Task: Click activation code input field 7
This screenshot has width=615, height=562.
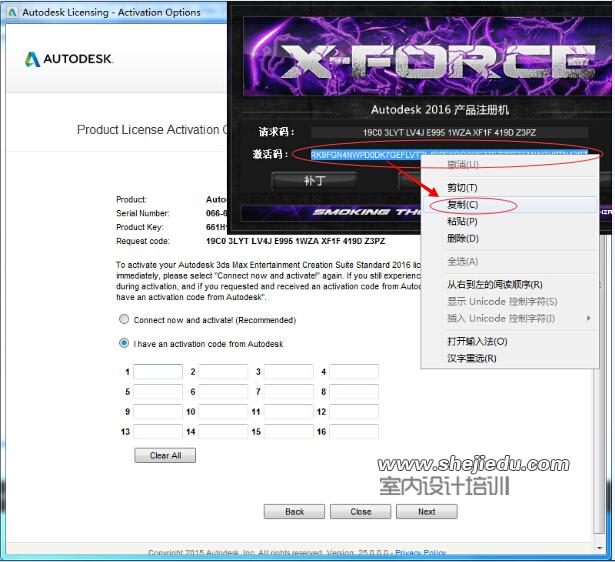Action: click(x=289, y=391)
